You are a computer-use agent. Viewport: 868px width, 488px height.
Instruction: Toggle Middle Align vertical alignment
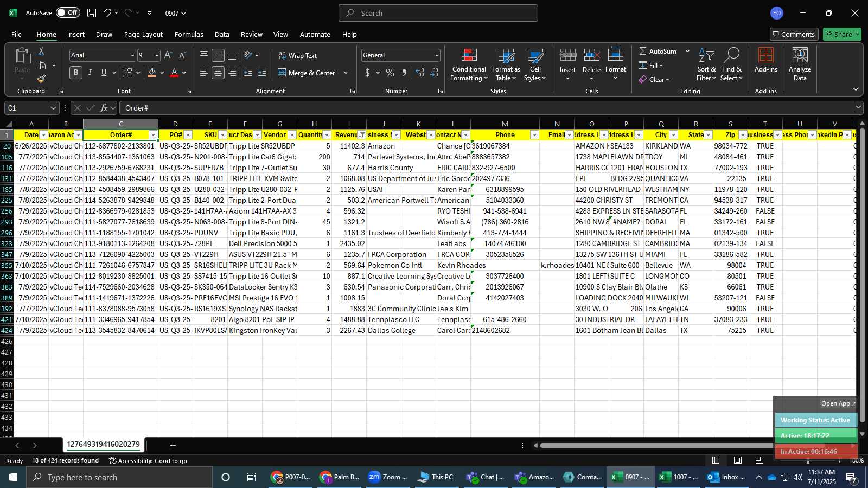click(218, 55)
